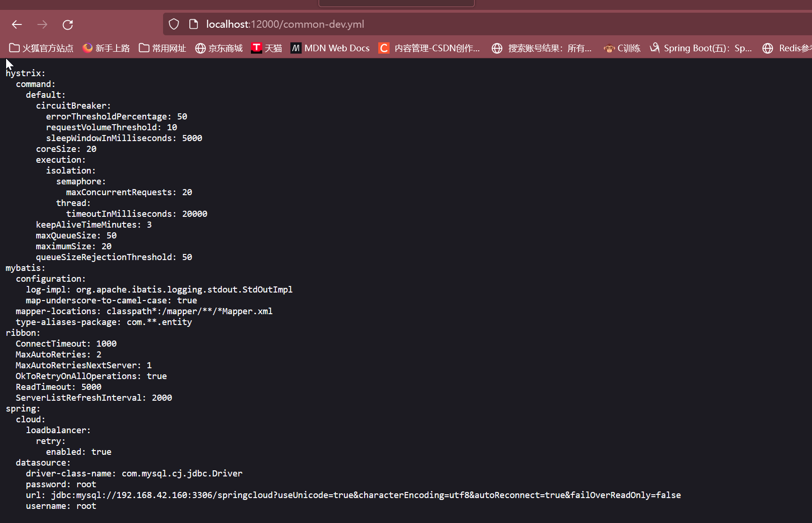This screenshot has height=523, width=812.
Task: Click the 'maxQueueSize: 50' line
Action: click(76, 236)
